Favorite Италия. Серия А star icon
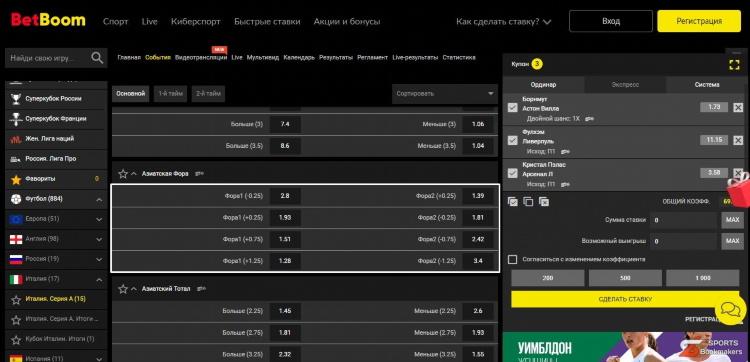 (16, 299)
